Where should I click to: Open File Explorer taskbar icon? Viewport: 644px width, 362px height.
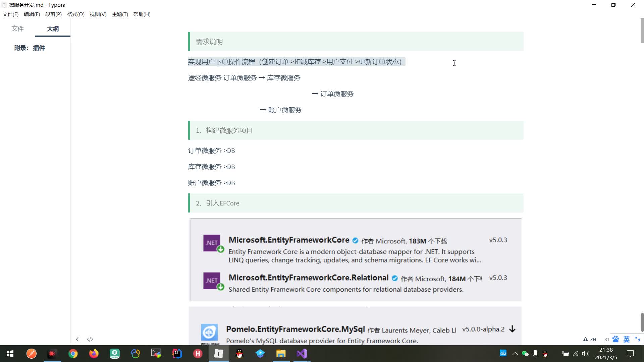[281, 354]
